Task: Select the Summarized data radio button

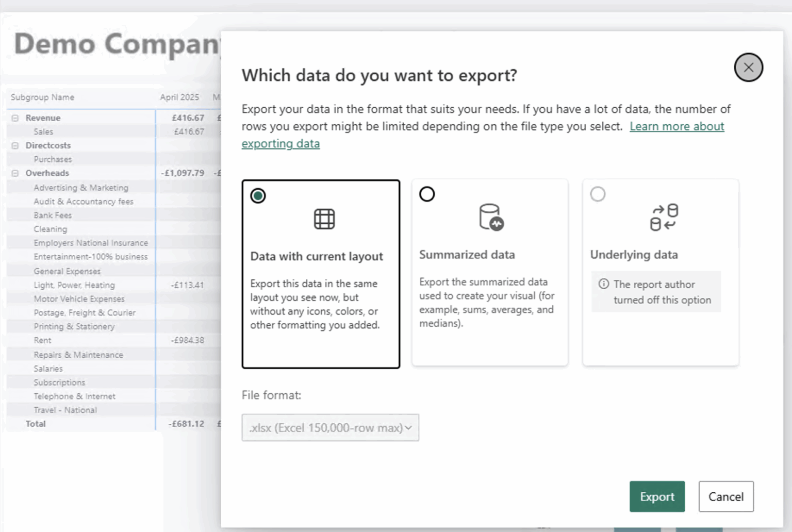Action: point(427,194)
